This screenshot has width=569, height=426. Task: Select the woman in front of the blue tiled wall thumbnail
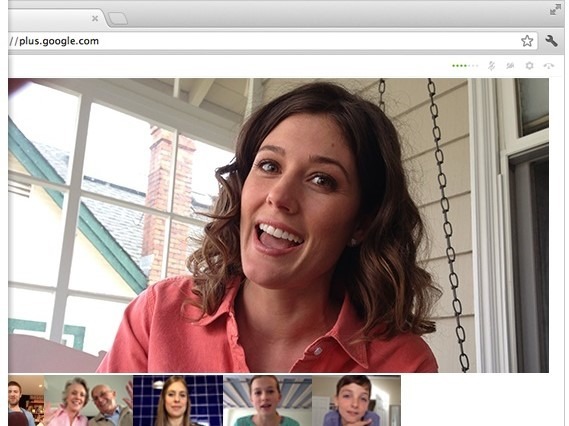(178, 401)
